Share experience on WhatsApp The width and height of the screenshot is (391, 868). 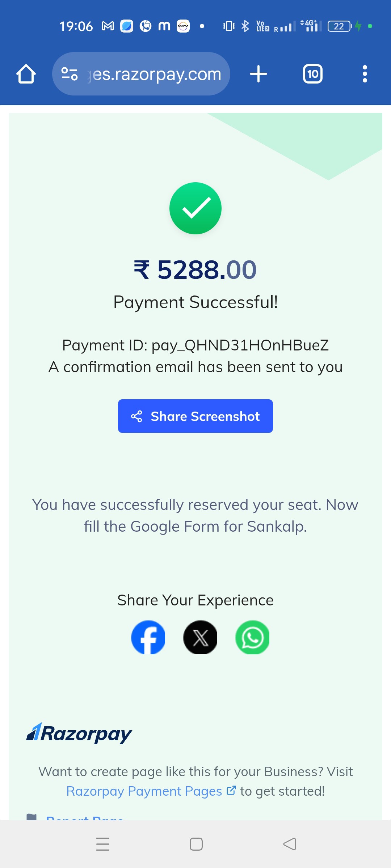252,637
